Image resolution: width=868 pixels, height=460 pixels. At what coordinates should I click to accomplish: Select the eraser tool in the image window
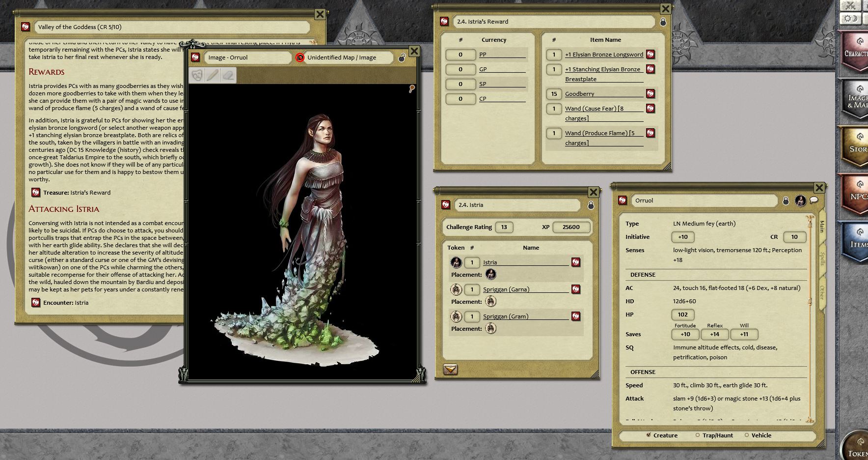(x=227, y=76)
